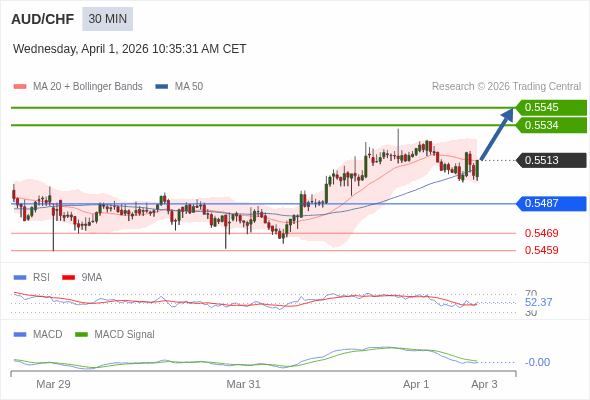Click the 0.5534 resistance price tag
590x400 pixels.
(x=551, y=125)
